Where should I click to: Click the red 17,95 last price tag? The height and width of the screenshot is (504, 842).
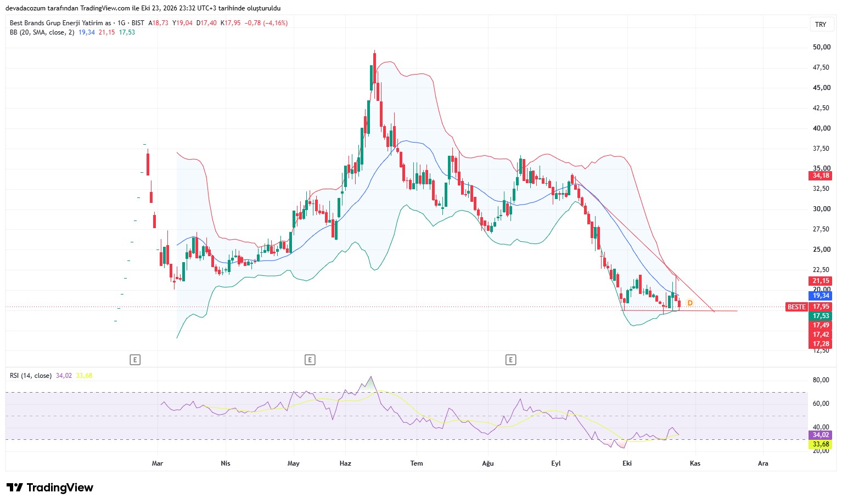point(821,307)
